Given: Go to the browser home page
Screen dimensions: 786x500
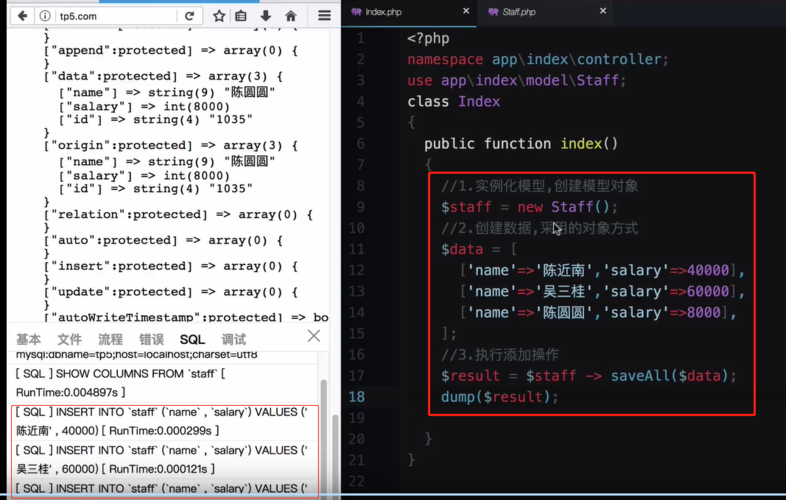Looking at the screenshot, I should (x=291, y=16).
